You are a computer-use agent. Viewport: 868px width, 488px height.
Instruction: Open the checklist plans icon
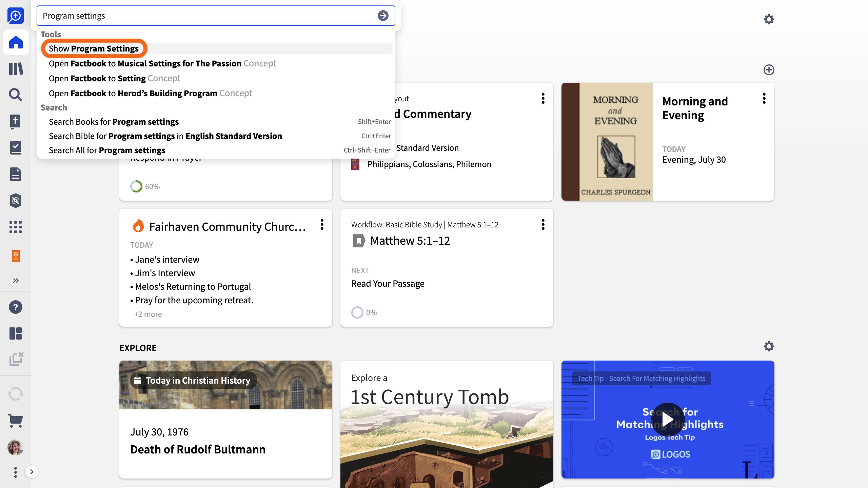(x=16, y=148)
